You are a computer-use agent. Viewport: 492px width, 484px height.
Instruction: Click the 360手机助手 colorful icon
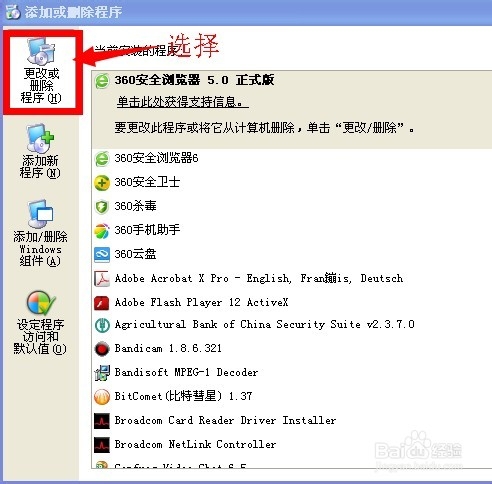pos(102,231)
